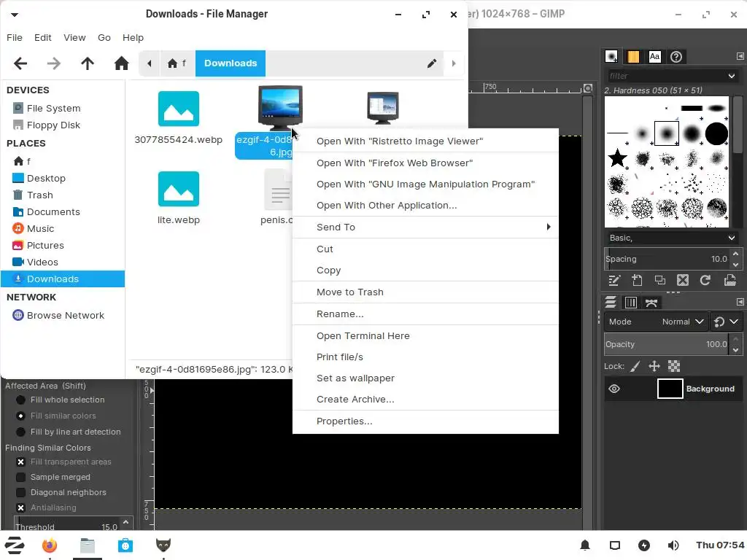This screenshot has width=747, height=560.
Task: Toggle lock pixels brush icon for layer
Action: tap(635, 366)
